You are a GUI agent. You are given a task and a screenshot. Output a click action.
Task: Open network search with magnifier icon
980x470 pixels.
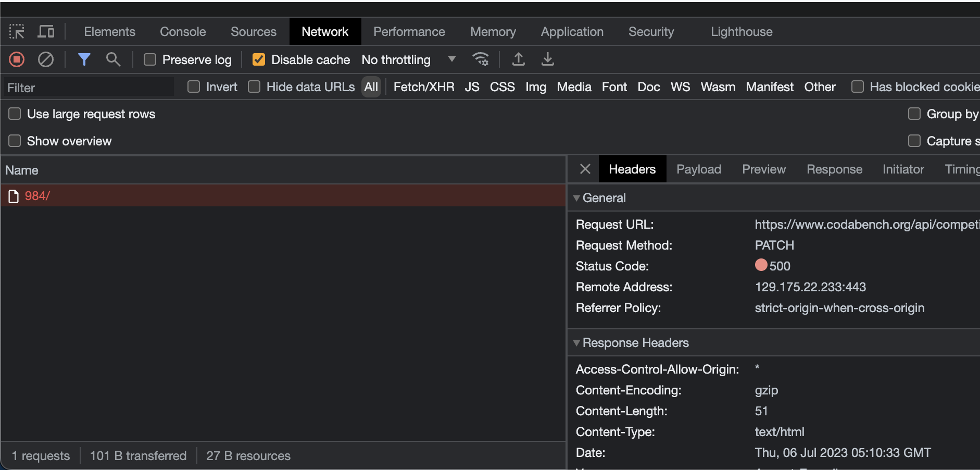(x=113, y=59)
